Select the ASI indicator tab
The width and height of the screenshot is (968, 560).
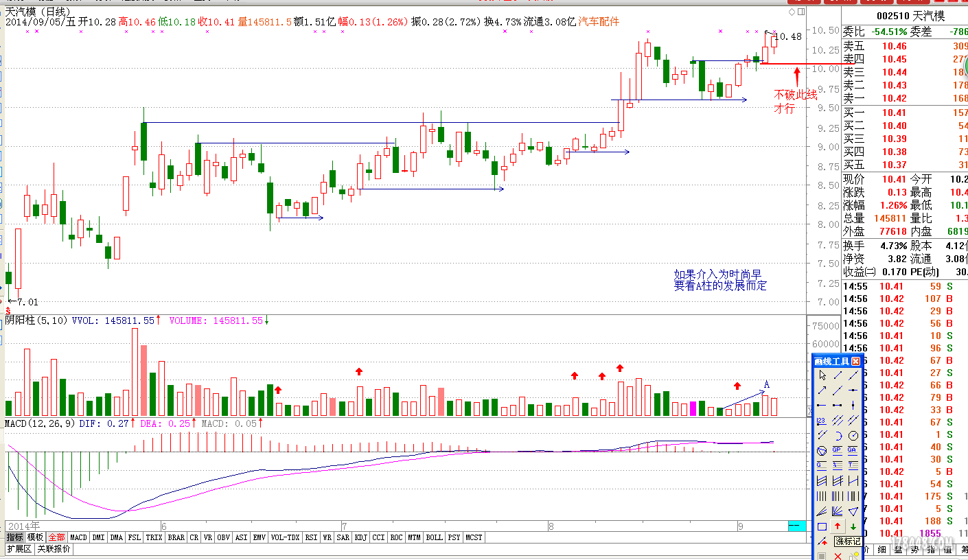[242, 537]
